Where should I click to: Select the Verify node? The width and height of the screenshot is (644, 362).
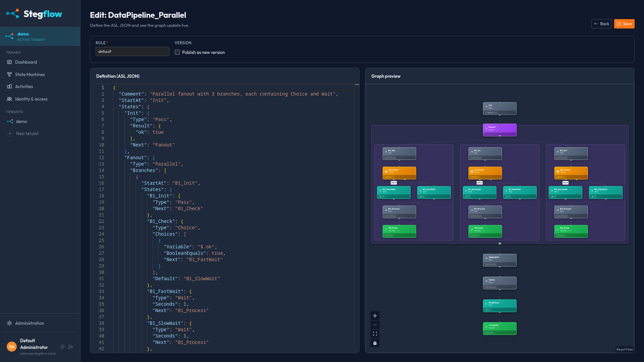click(500, 283)
